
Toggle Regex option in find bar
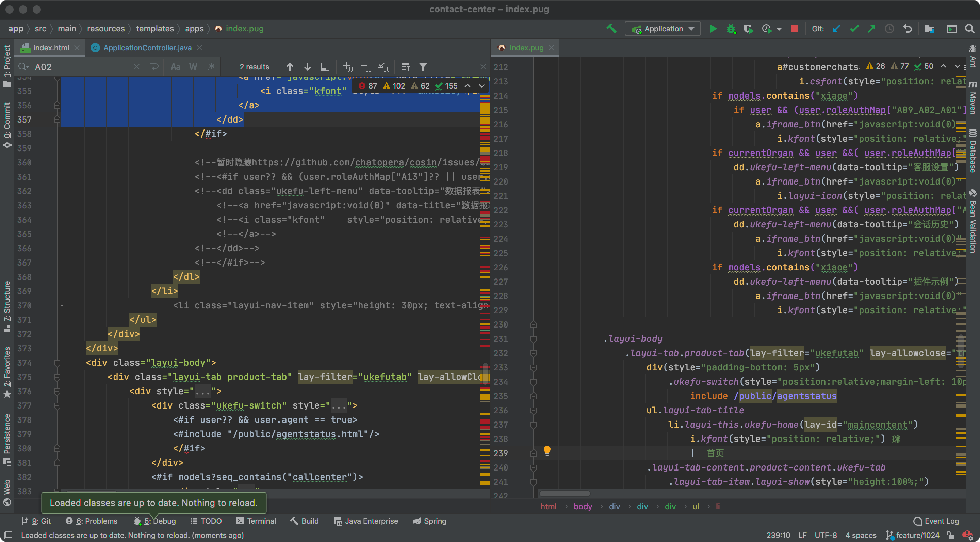211,67
